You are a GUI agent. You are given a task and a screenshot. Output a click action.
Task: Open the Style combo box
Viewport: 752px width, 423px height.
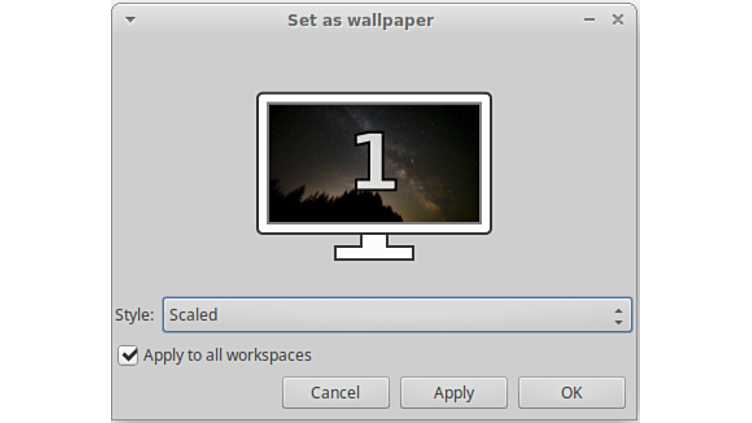pos(397,315)
